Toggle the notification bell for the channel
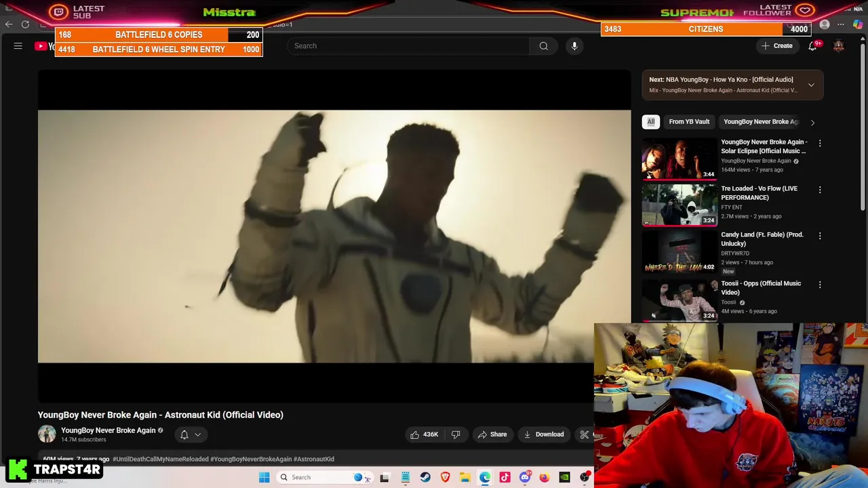868x488 pixels. tap(190, 434)
